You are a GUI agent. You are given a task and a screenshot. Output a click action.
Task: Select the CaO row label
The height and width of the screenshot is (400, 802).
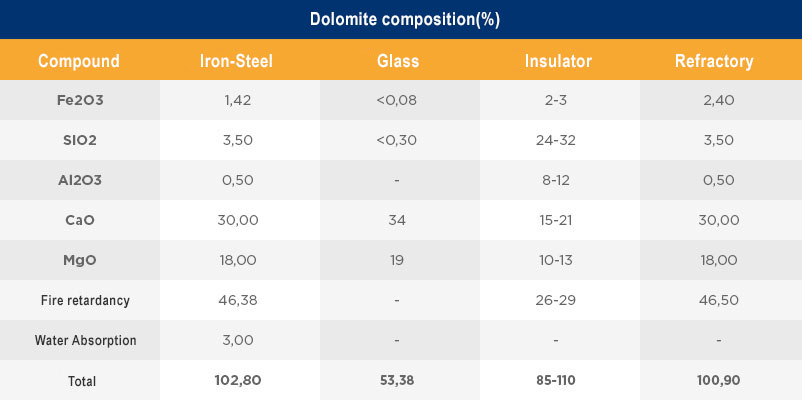pos(79,220)
